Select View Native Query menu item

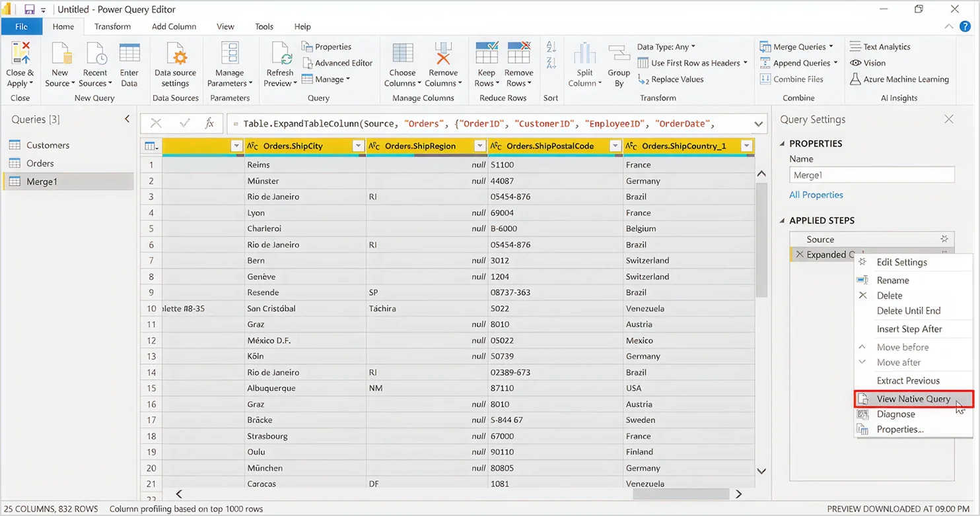tap(913, 399)
